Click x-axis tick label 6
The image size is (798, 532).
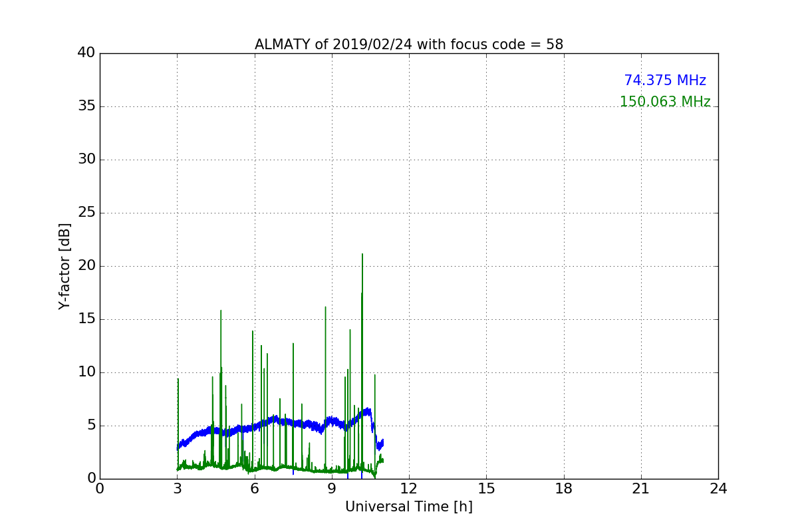click(254, 489)
